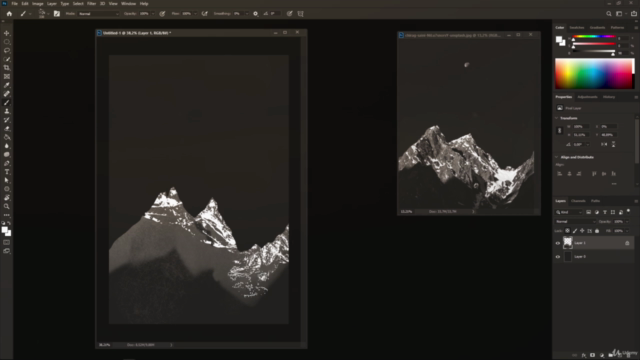Click the Hue slider in Color panel
This screenshot has height=360, width=640.
pos(594,37)
